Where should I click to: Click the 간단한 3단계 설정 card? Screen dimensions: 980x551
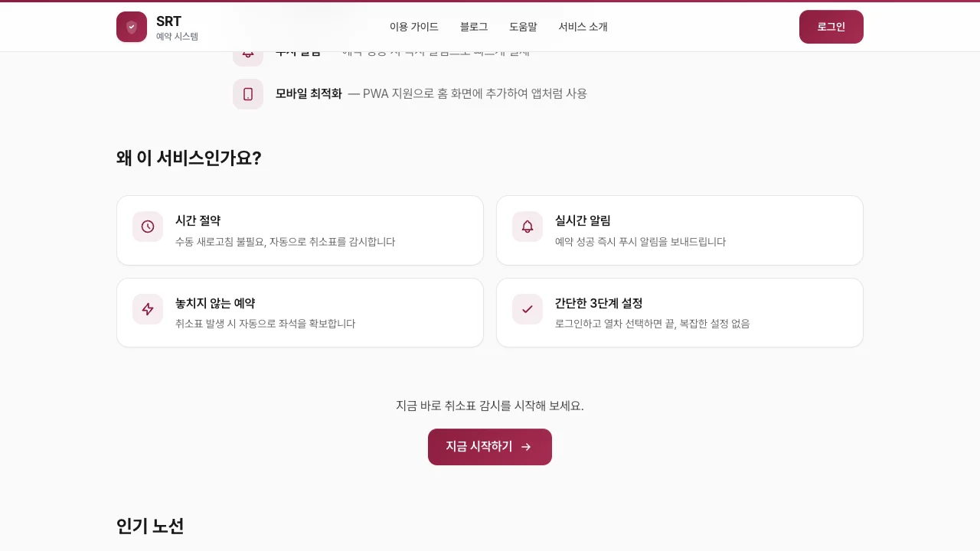point(680,312)
